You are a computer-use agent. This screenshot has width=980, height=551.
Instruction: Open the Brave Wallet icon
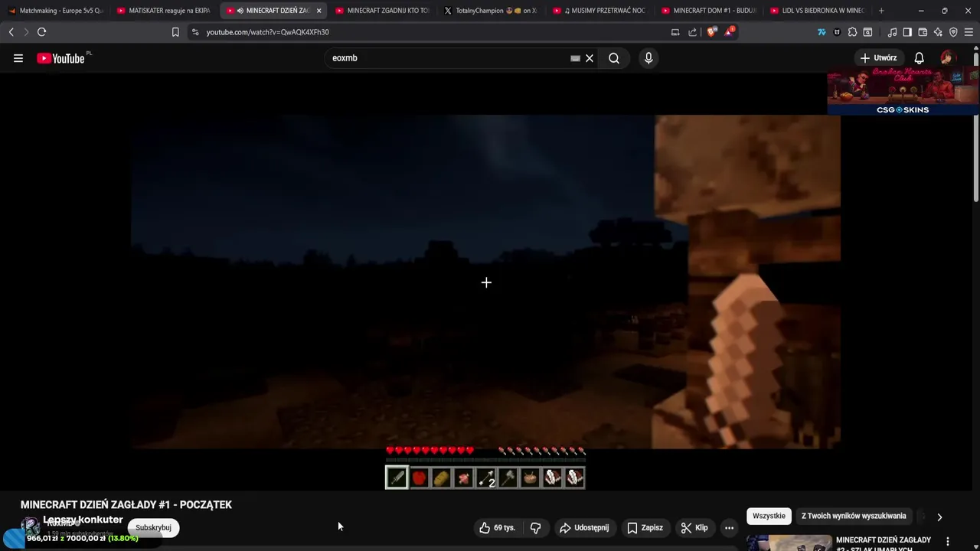(923, 32)
